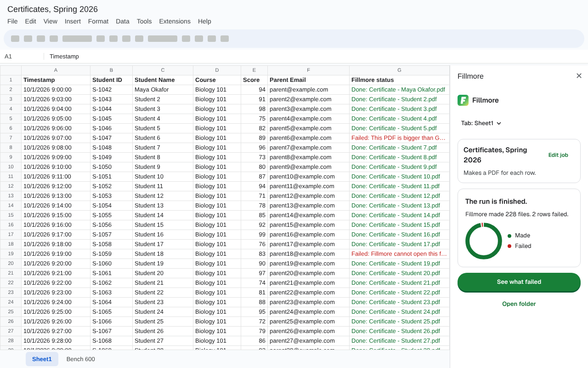This screenshot has width=588, height=368.
Task: Click the text The run is finished.
Action: pyautogui.click(x=496, y=201)
